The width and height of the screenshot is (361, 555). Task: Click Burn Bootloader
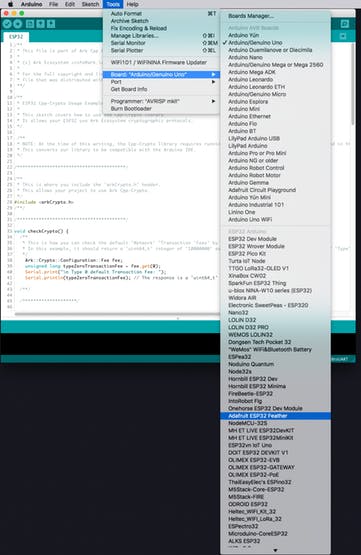(x=161, y=109)
